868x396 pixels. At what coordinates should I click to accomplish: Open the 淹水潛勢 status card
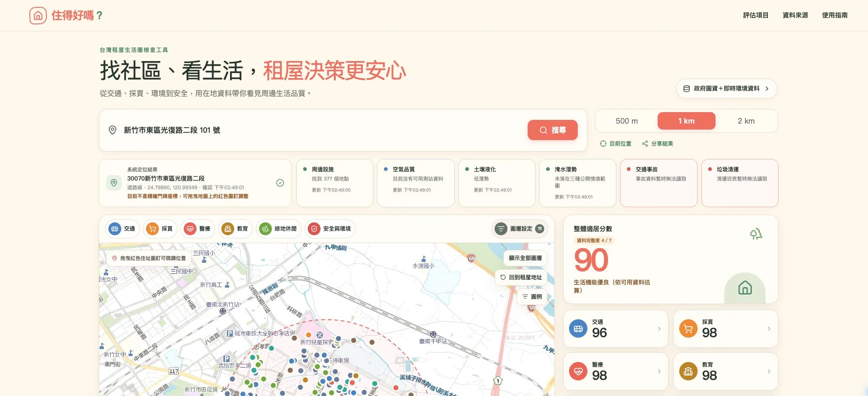pyautogui.click(x=578, y=183)
